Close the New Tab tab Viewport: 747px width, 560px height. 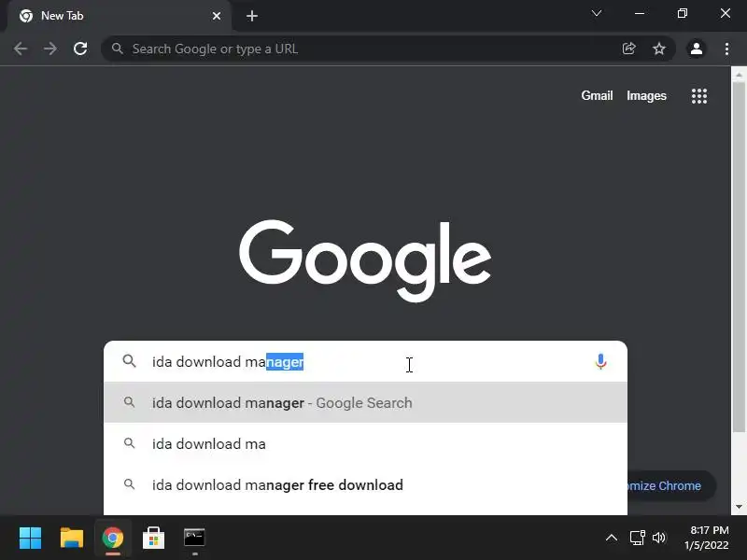coord(217,16)
